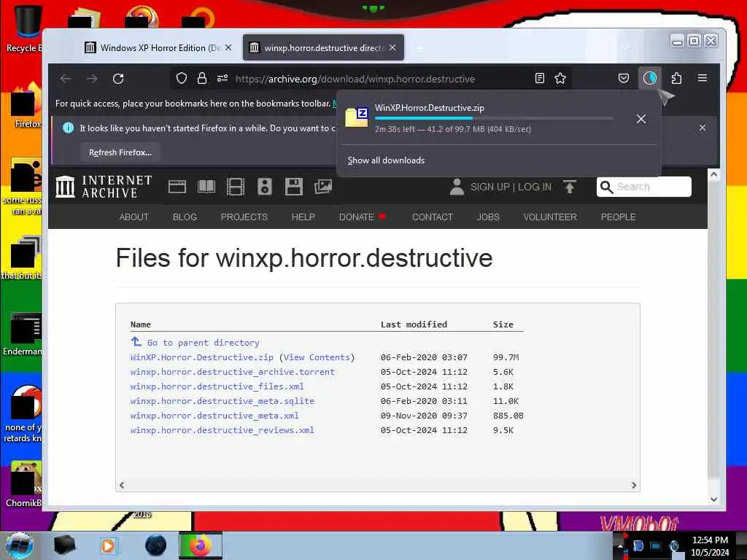The image size is (747, 560).
Task: Cancel the WinXP.Horror.Destructive.zip download
Action: tap(641, 119)
